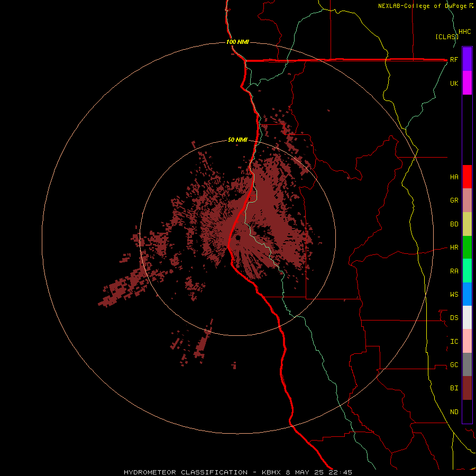This screenshot has width=476, height=476.
Task: Click the 'HR' legend label
Action: (454, 248)
